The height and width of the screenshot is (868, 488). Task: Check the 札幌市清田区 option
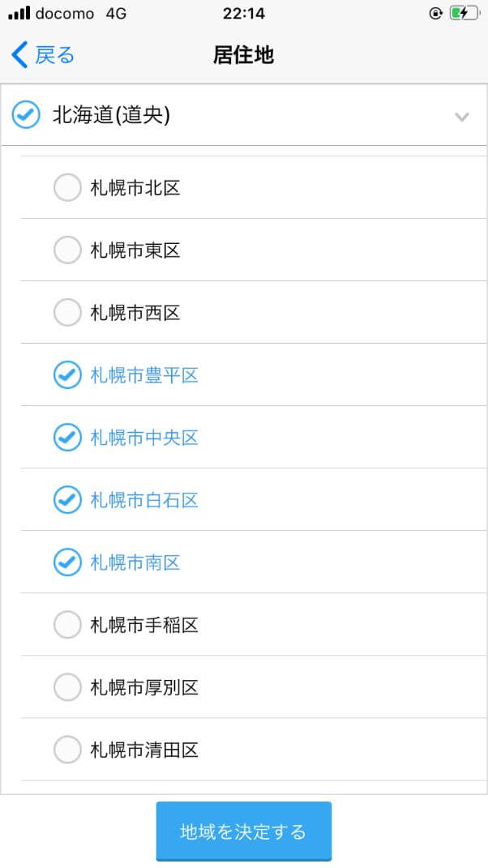[67, 750]
